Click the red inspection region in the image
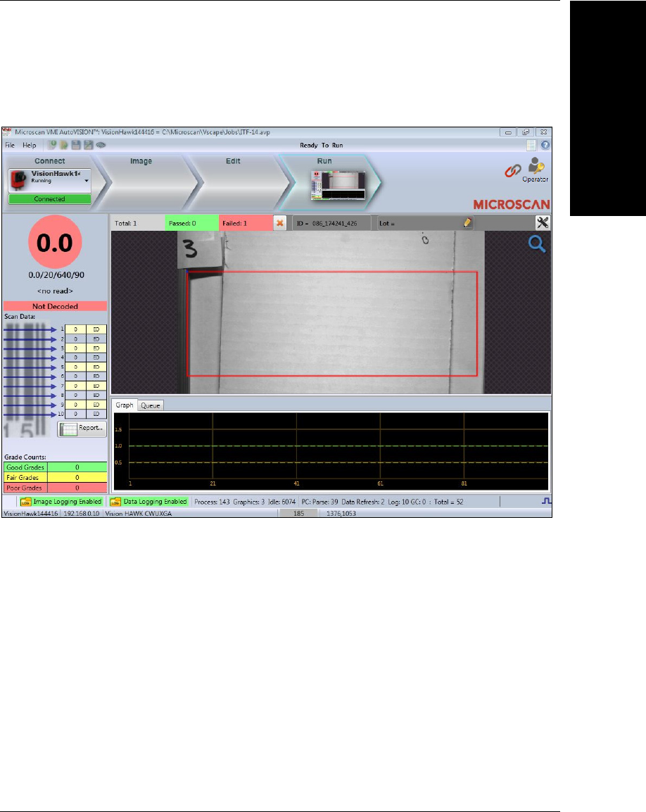Image resolution: width=646 pixels, height=812 pixels. coord(331,324)
